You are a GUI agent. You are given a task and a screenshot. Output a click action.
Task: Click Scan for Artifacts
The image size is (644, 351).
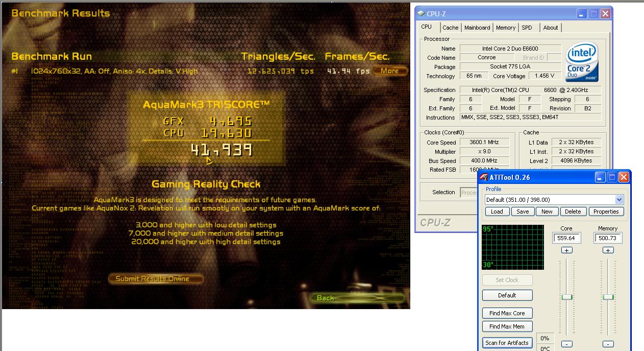tap(507, 343)
